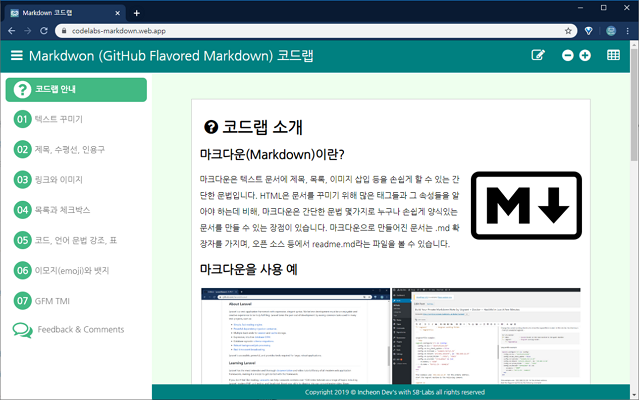Decrease font size with minus circle icon
The height and width of the screenshot is (400, 639).
tap(567, 55)
